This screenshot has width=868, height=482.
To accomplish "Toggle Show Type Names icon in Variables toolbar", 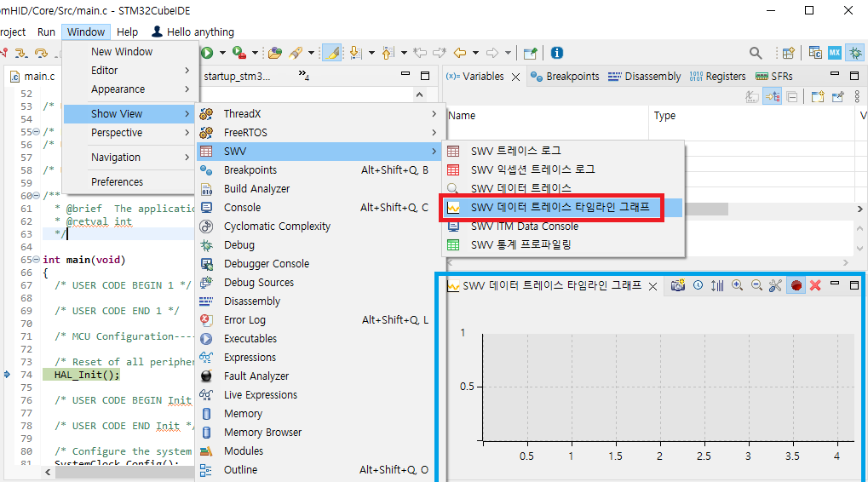I will click(x=752, y=97).
